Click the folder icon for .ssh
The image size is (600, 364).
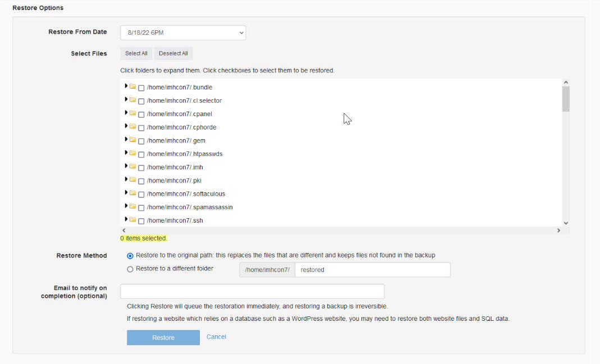133,219
